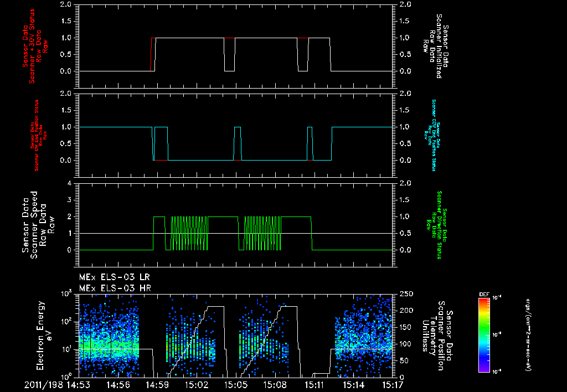The image size is (567, 392).
Task: Select the red "Scanner CW End Position Status" title
Action: [x=37, y=135]
